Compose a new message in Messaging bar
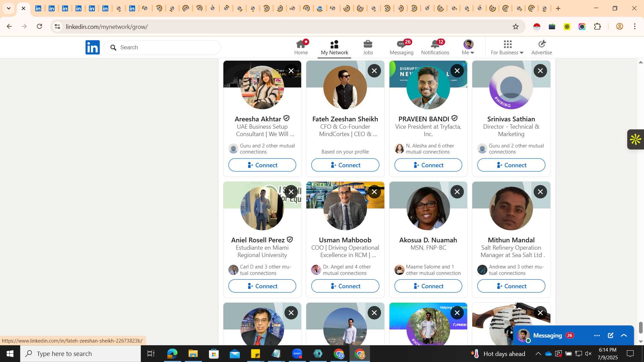This screenshot has width=644, height=362. (x=610, y=336)
